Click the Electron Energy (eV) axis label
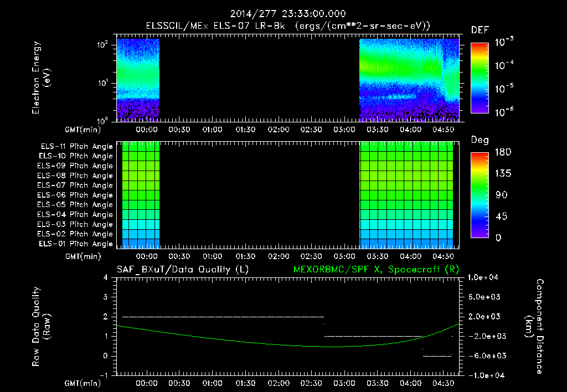The image size is (567, 392). point(41,78)
